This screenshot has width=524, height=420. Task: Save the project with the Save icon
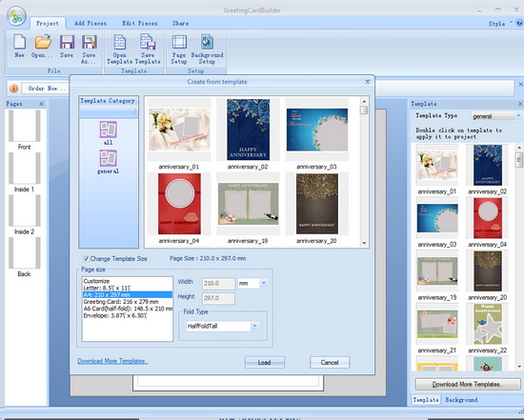pos(67,43)
